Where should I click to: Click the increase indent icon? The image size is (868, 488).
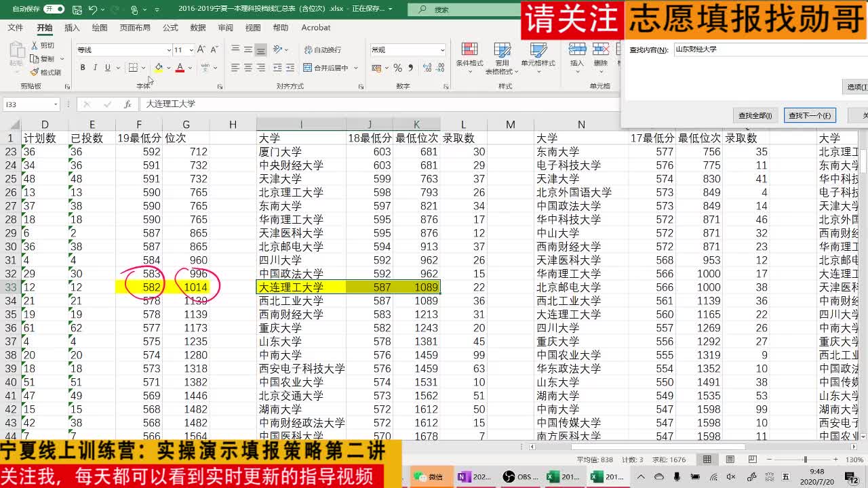coord(290,68)
